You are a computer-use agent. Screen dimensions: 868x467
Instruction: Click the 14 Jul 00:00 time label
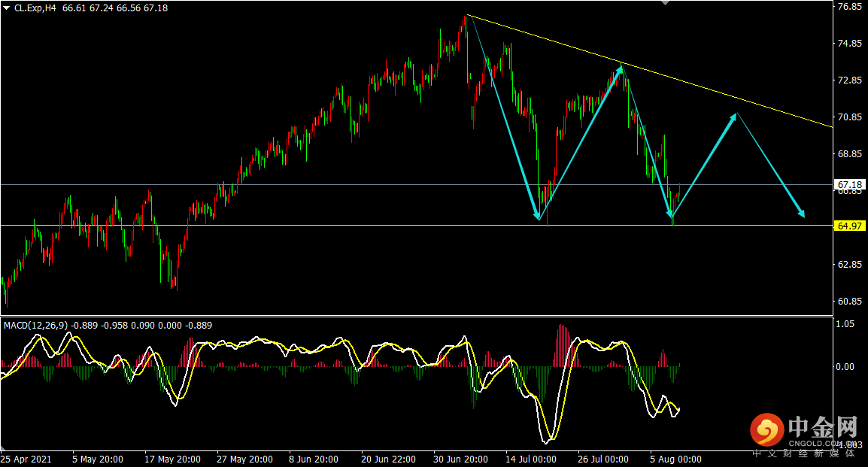[531, 459]
